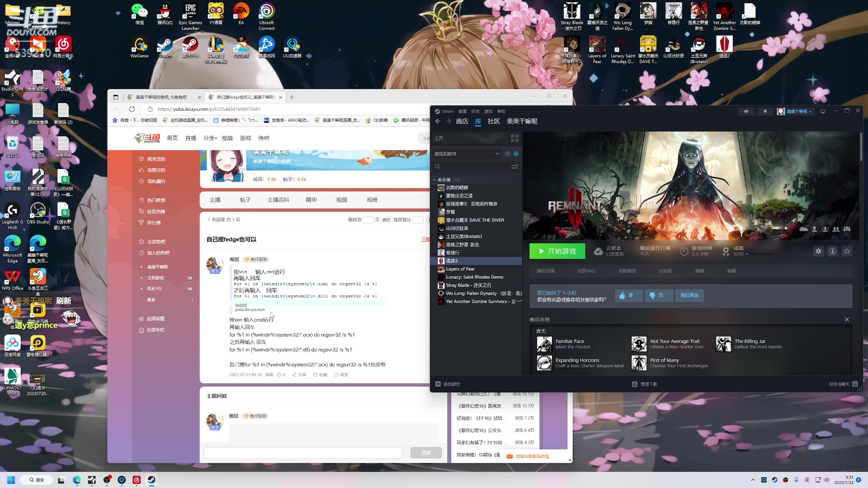Open the 好友 menu in Steam

[x=475, y=111]
